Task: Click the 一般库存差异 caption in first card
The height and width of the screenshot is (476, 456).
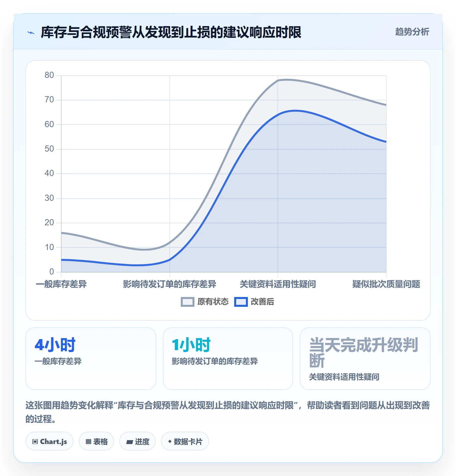Action: [58, 361]
